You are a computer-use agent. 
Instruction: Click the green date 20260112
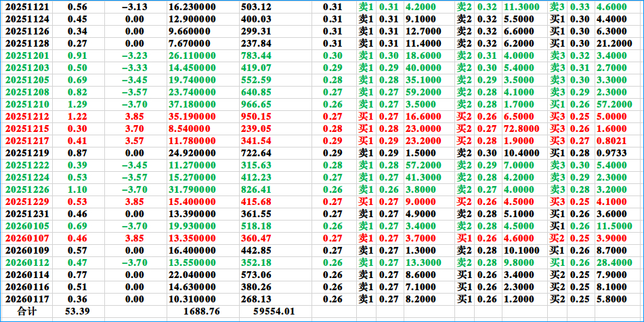[26, 262]
